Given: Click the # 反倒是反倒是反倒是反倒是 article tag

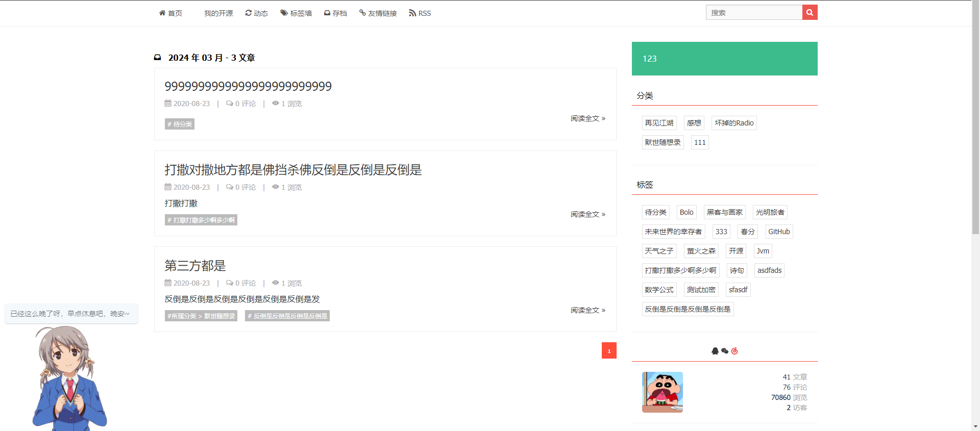Looking at the screenshot, I should click(287, 316).
